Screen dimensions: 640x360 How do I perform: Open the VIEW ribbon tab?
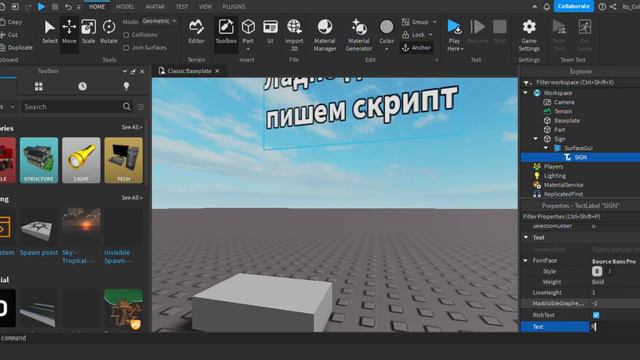[205, 7]
